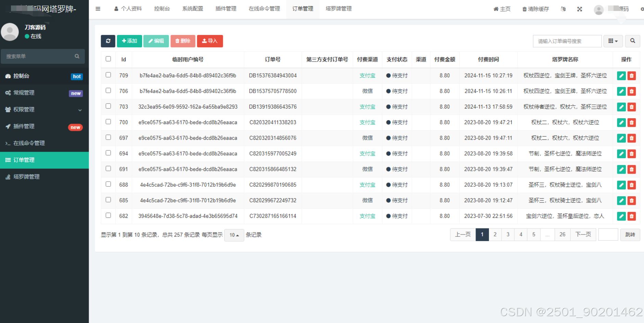Click the delete trash icon for order 682
Viewport: 644px width, 323px height.
[632, 216]
